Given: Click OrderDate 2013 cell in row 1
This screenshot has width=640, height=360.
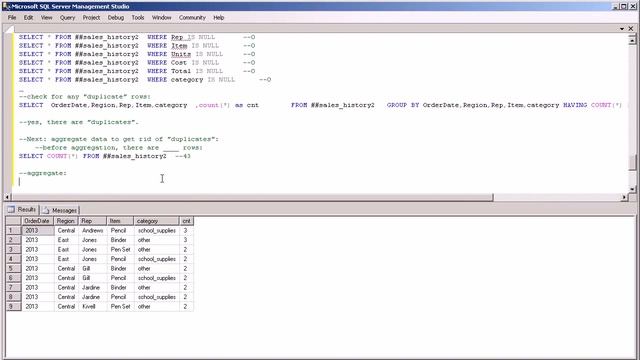Looking at the screenshot, I should click(37, 231).
